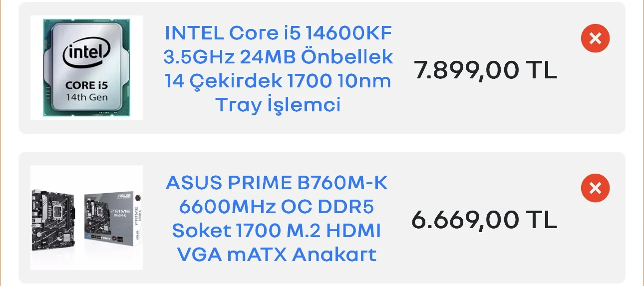Open the ASUS motherboard product thumbnail
644x286 pixels.
click(x=86, y=218)
